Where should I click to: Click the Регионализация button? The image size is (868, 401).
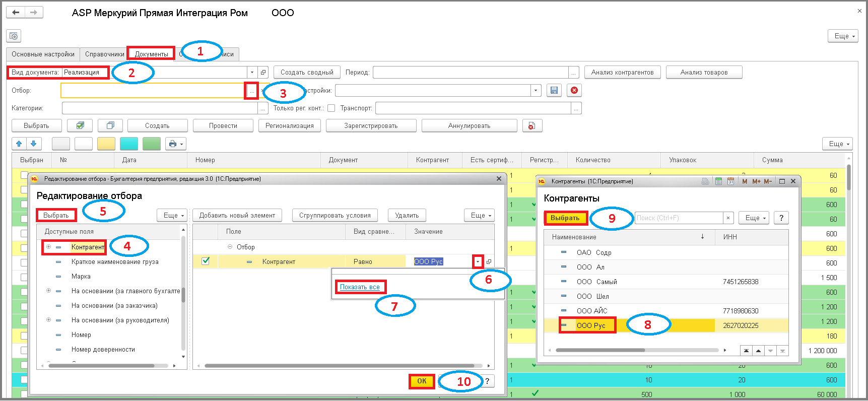289,126
